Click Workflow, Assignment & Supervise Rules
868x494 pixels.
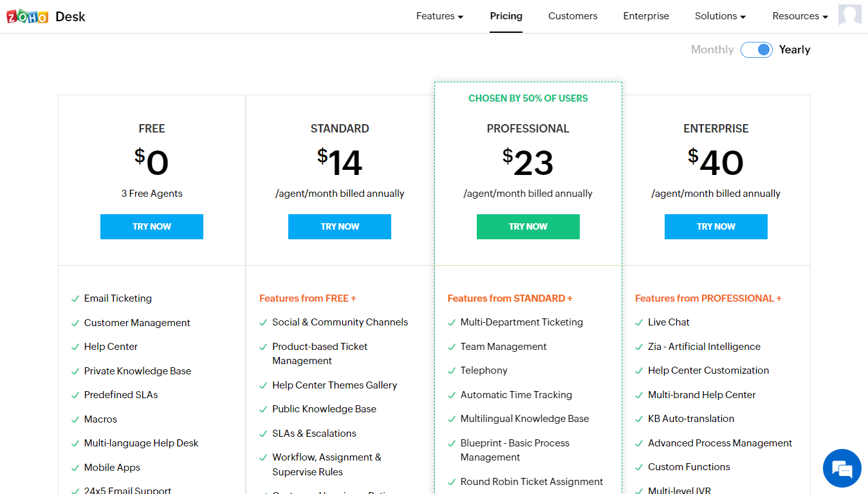[327, 464]
